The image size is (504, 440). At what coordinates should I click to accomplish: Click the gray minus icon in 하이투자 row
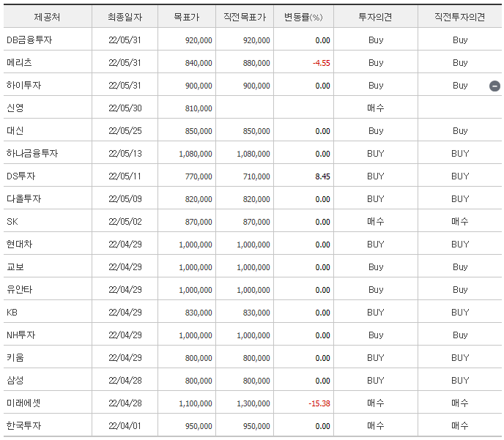(x=494, y=86)
